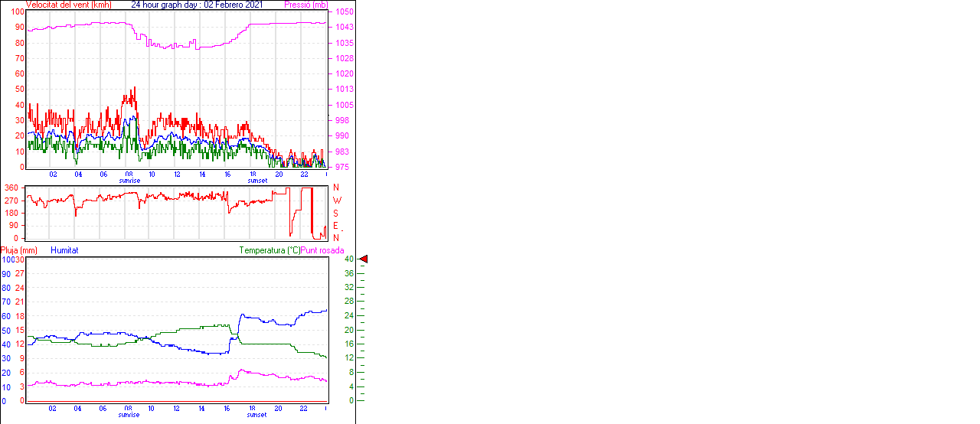Click the "E" wind direction compass label
980x424 pixels.
pyautogui.click(x=335, y=226)
